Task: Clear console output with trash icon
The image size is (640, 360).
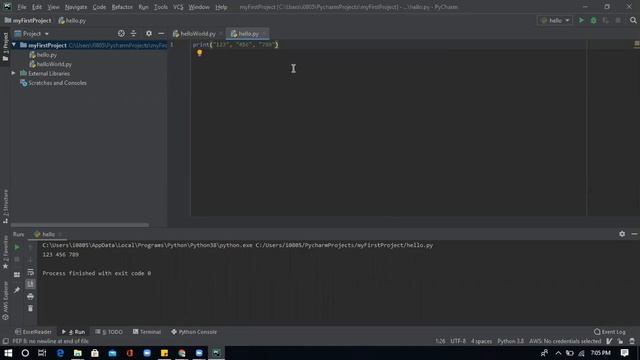Action: click(x=30, y=308)
